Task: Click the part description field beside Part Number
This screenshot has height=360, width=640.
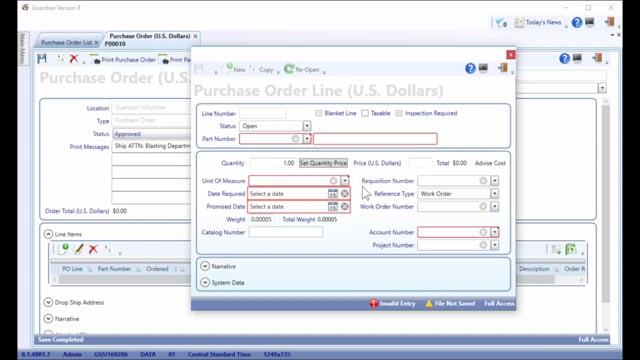Action: (x=375, y=139)
